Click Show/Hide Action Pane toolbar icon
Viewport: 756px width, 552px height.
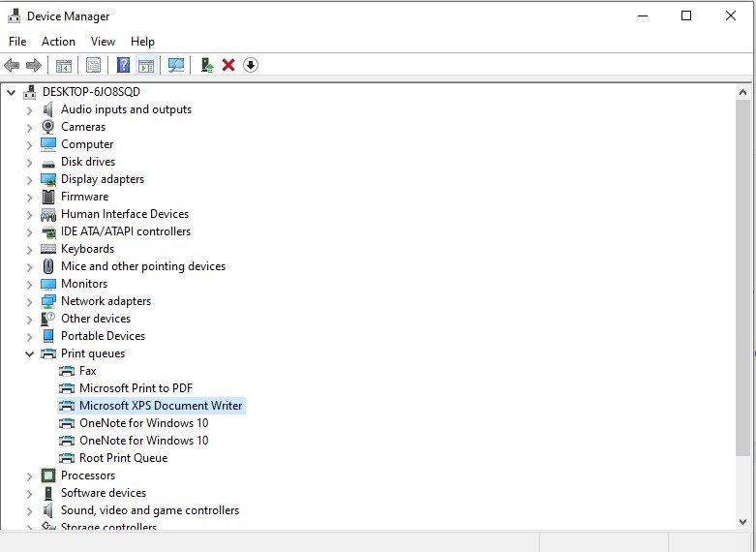[x=146, y=65]
